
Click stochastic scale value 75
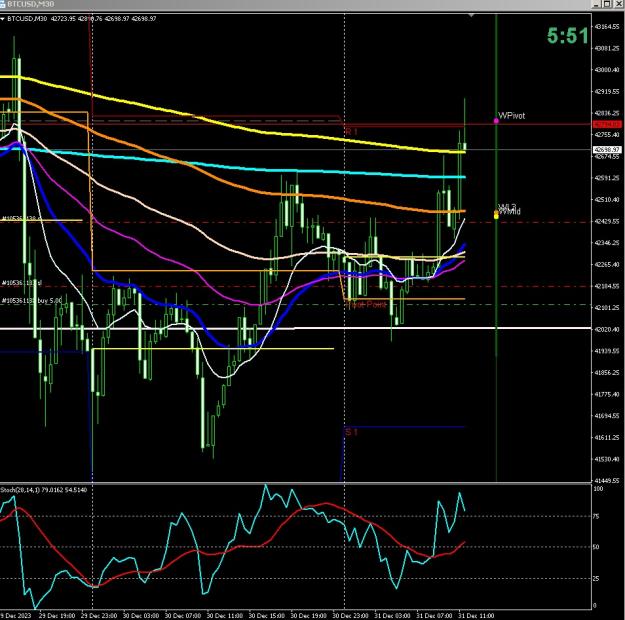(596, 516)
